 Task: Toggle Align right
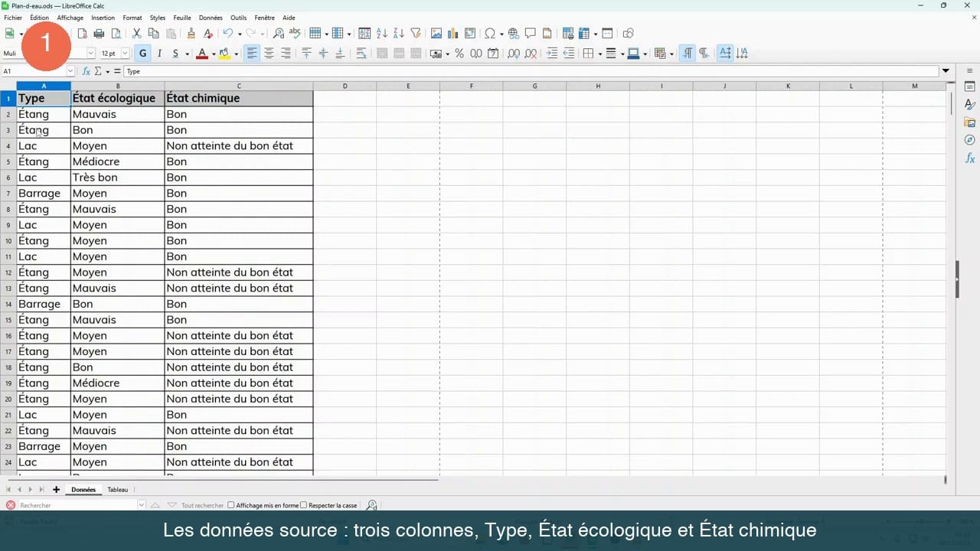coord(286,54)
